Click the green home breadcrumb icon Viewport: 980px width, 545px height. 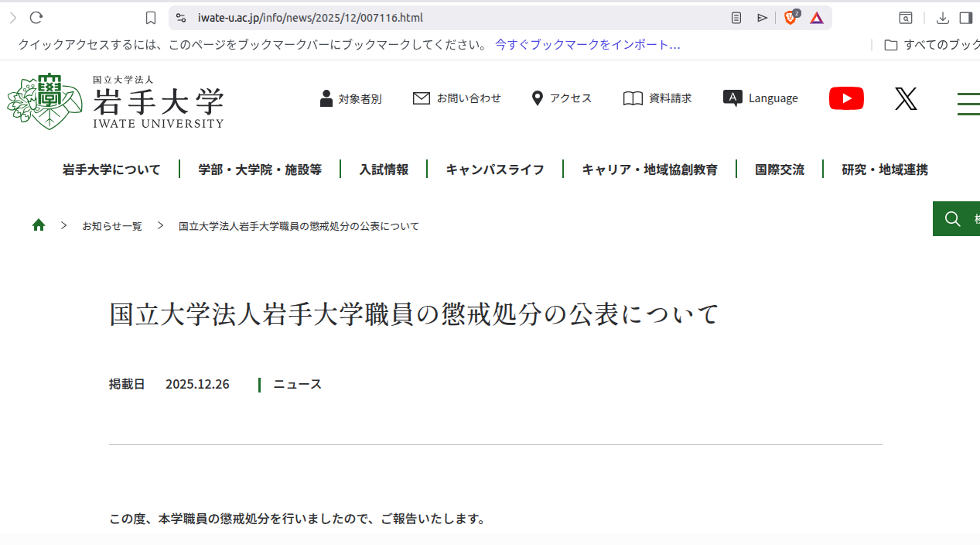click(x=39, y=225)
